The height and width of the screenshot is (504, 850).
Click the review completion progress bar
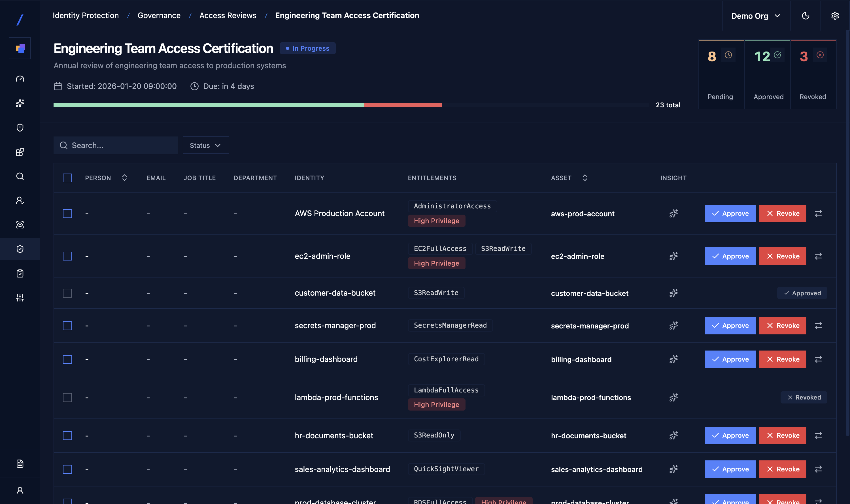point(350,105)
